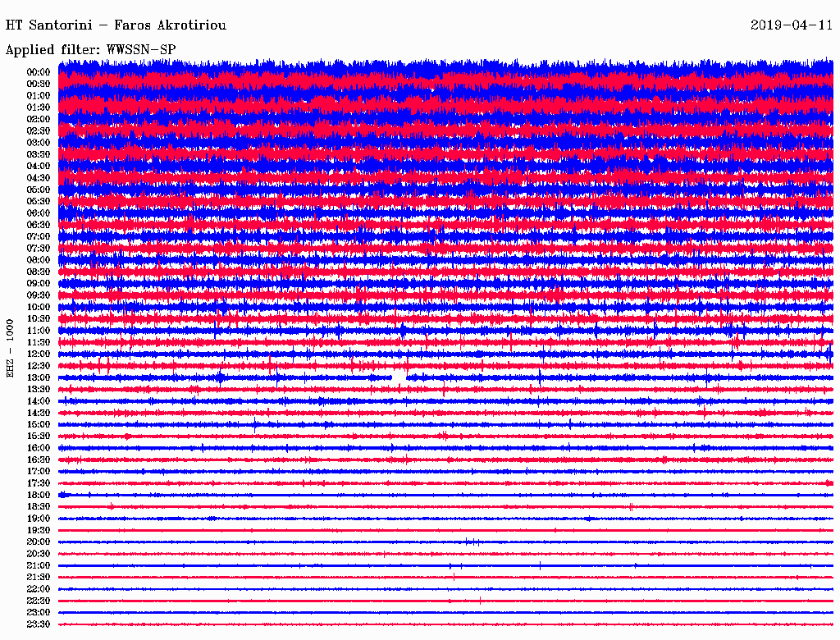
Task: Select the 11:00 time label
Action: [x=39, y=331]
